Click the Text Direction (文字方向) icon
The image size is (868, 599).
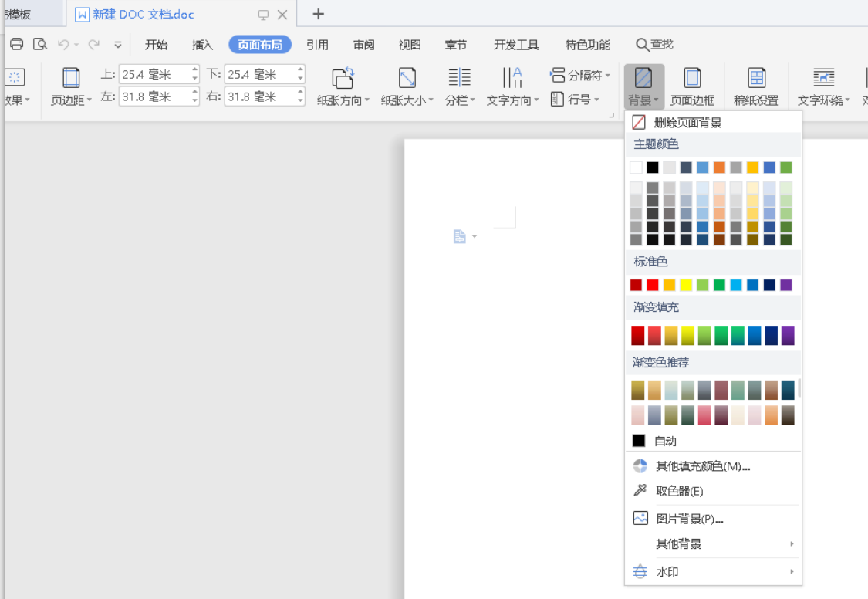click(512, 78)
